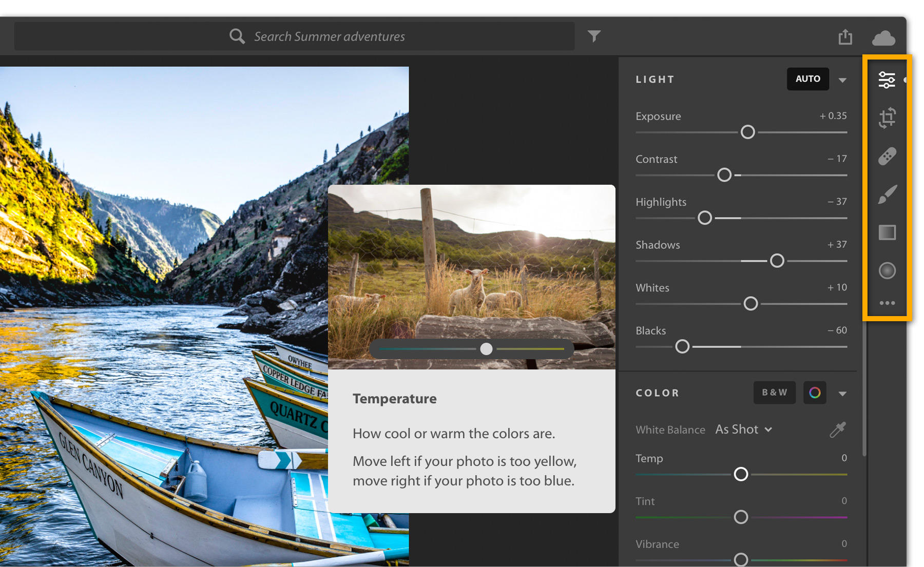Click the share/export icon
Viewport: 924px width, 567px height.
click(845, 36)
